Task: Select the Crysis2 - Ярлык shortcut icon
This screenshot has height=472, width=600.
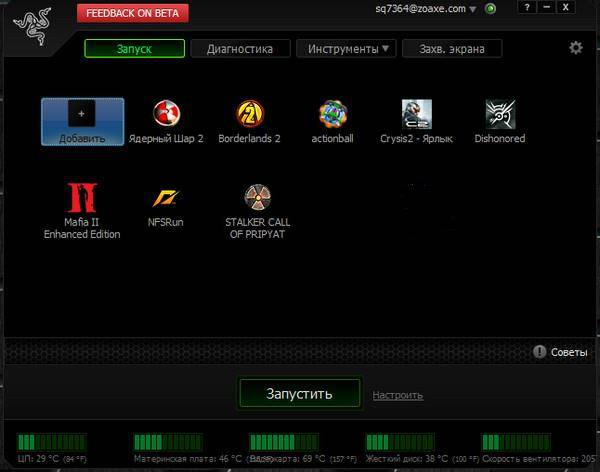Action: [416, 114]
